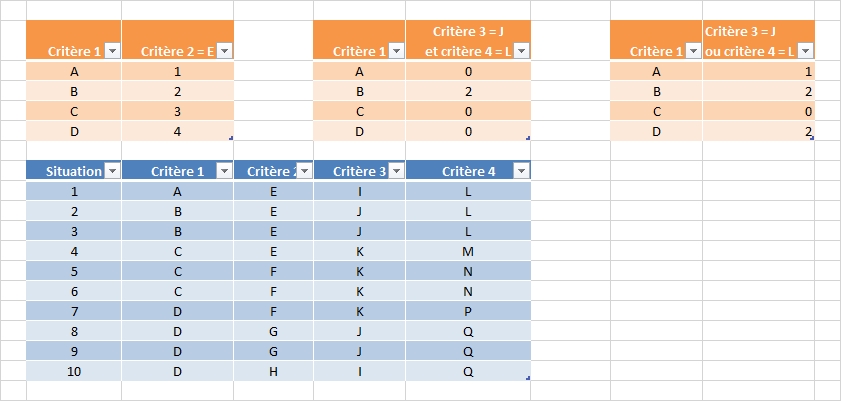
Task: Open Critère 3 filter in blue table
Action: point(397,171)
